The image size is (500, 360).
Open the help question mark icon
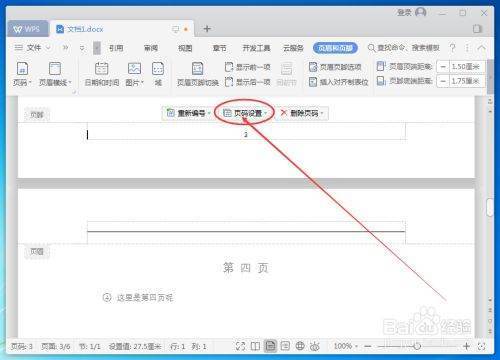452,48
